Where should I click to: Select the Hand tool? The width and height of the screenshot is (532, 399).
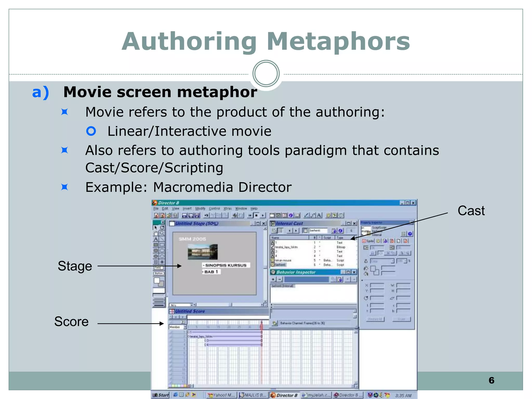[156, 233]
